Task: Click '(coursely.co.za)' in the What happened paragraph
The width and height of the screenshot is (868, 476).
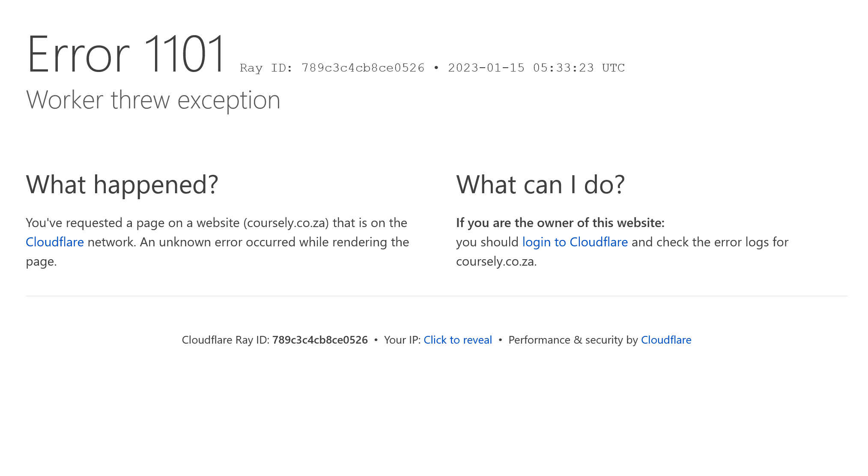Action: coord(286,223)
